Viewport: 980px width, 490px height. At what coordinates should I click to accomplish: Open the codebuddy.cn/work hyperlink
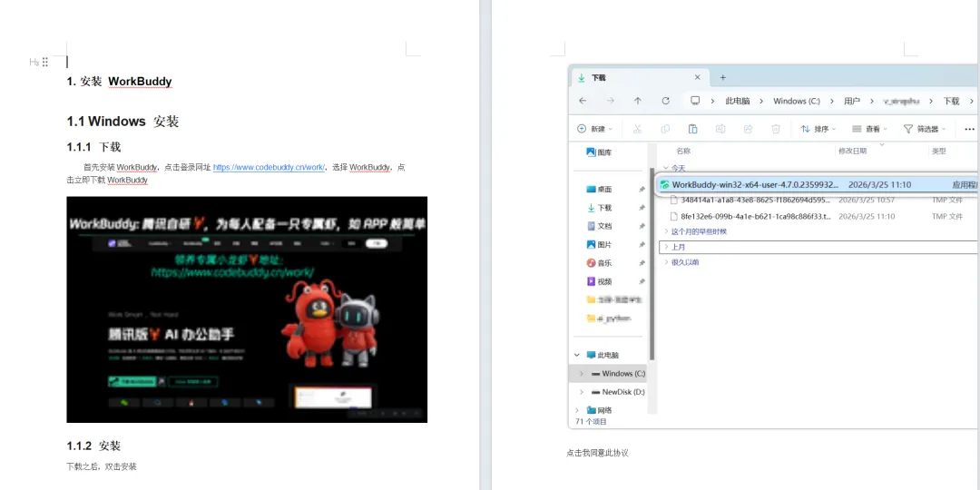point(269,168)
